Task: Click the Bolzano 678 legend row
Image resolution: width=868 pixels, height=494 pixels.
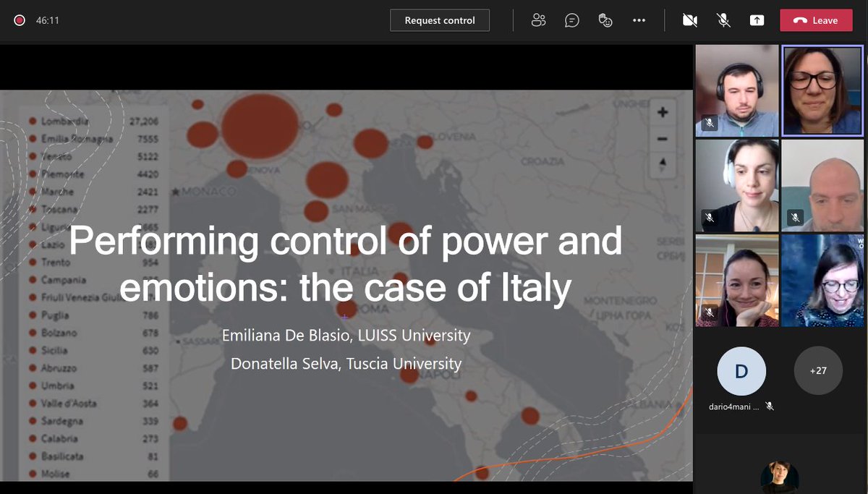Action: pyautogui.click(x=93, y=333)
